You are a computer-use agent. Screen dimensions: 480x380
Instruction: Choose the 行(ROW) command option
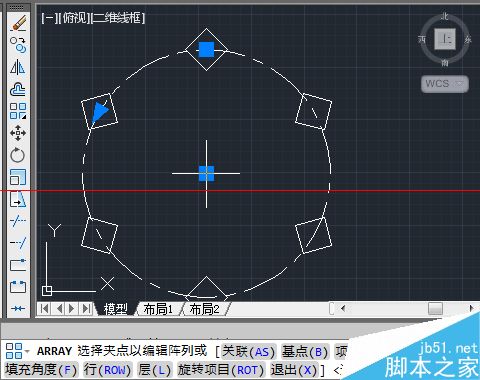click(107, 370)
